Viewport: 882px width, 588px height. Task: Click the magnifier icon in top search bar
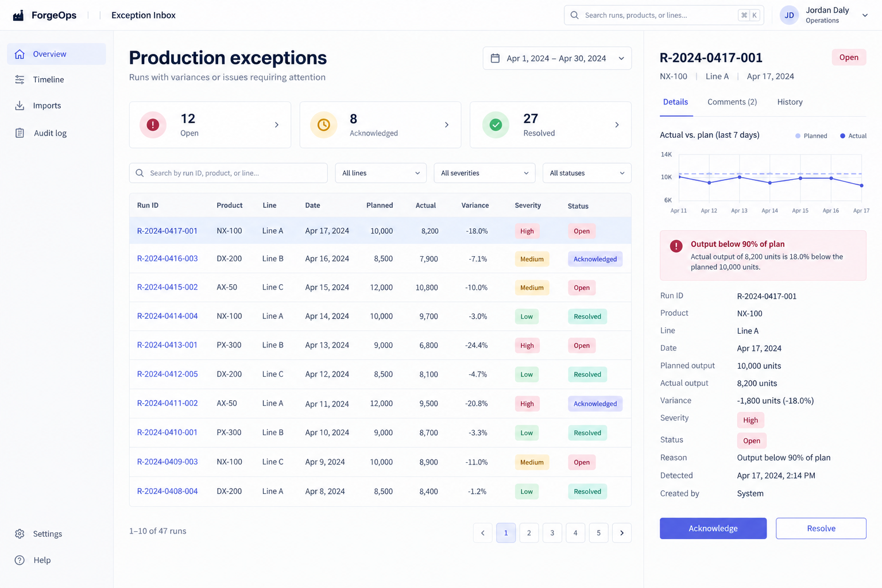(574, 15)
